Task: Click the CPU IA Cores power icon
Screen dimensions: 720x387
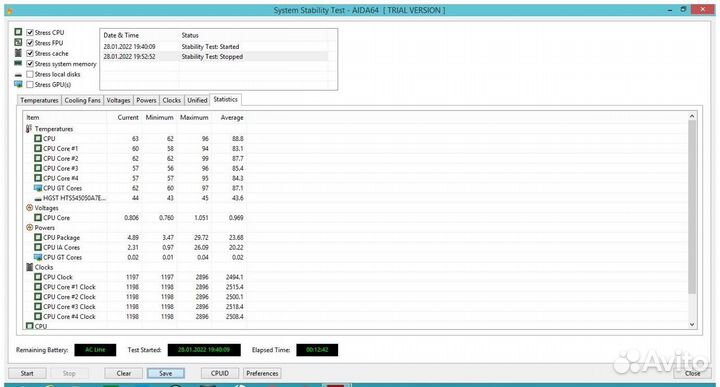Action: point(38,247)
